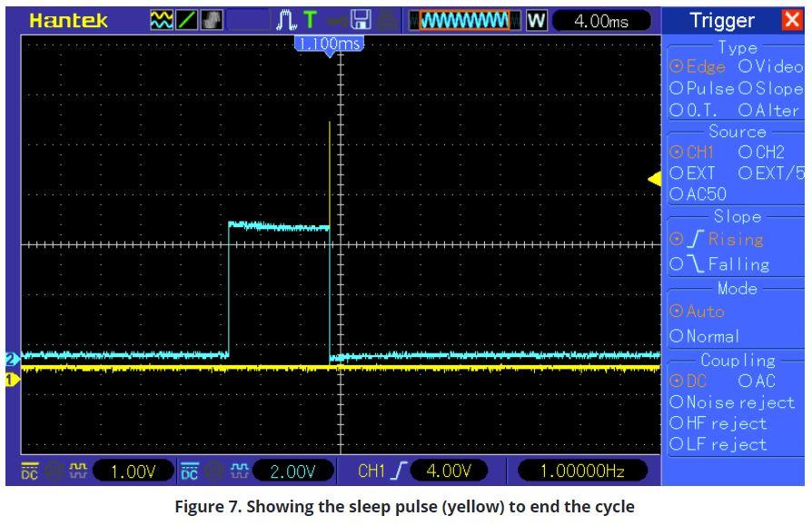Set trigger mode to Auto
This screenshot has width=812, height=526.
[697, 311]
